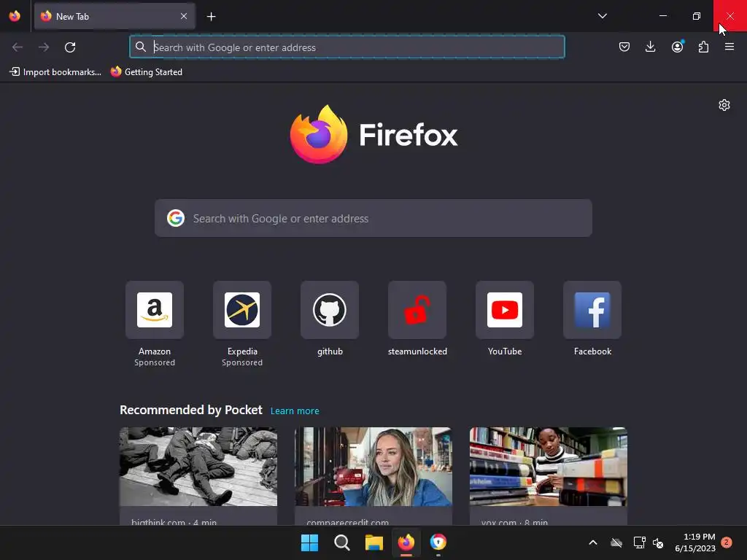Viewport: 747px width, 560px height.
Task: Click the magnifier icon in the address bar
Action: pos(141,47)
